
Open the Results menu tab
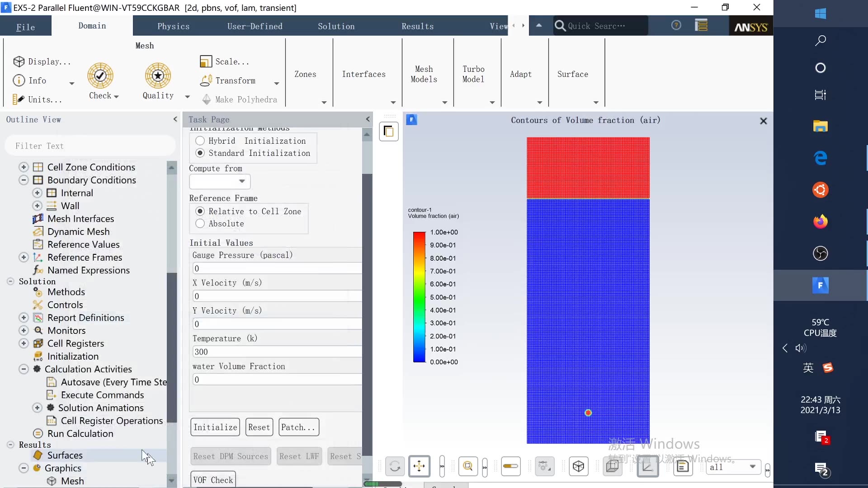tap(417, 26)
